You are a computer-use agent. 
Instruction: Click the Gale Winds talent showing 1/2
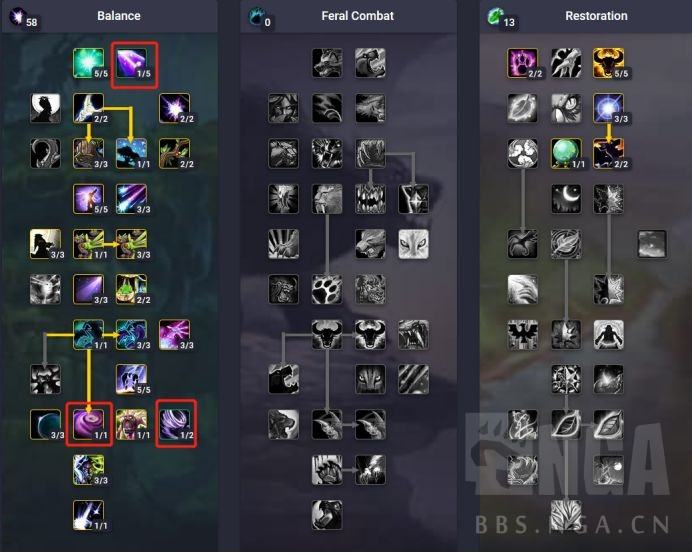click(175, 425)
